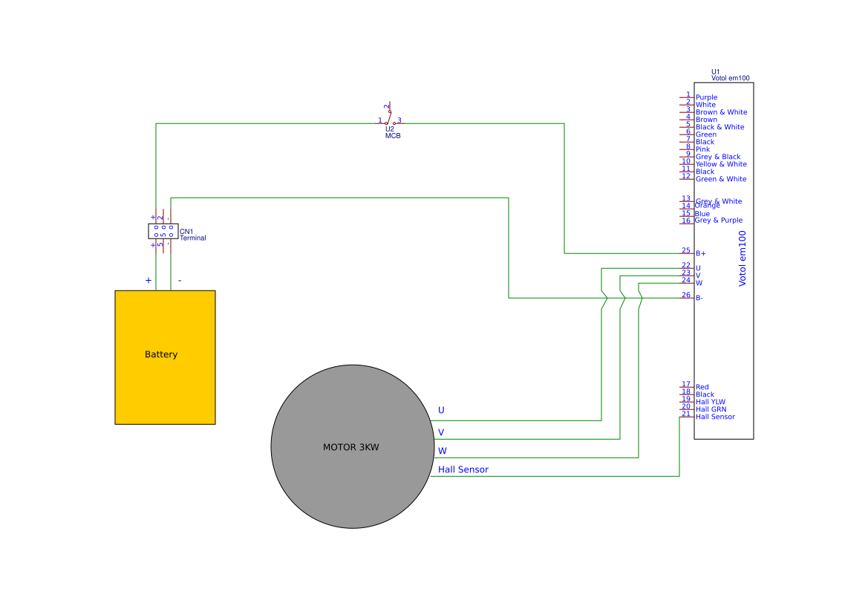Click the "Blue" label at pin 15
The width and height of the screenshot is (868, 615).
click(x=702, y=214)
